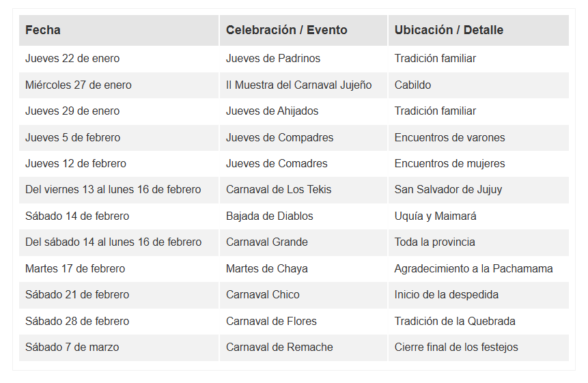This screenshot has height=383, width=588.
Task: Select Agradecimiento a la Pachamama cell
Action: click(x=473, y=269)
